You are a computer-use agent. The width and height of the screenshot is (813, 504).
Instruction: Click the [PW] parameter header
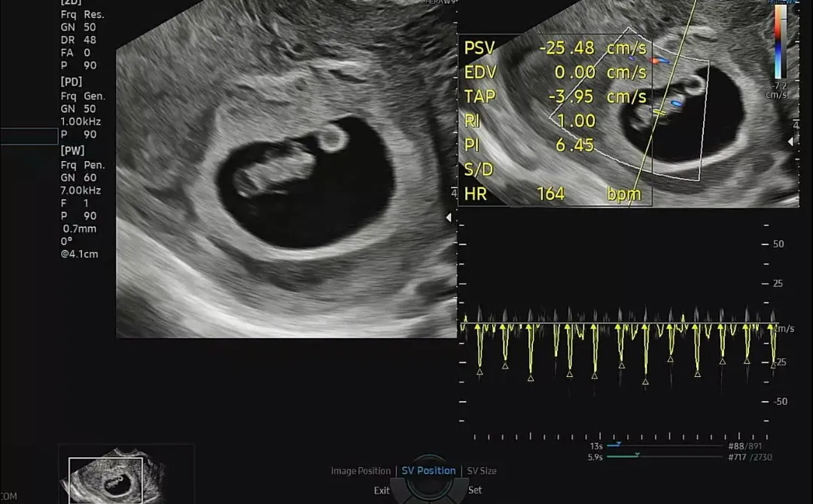(72, 150)
